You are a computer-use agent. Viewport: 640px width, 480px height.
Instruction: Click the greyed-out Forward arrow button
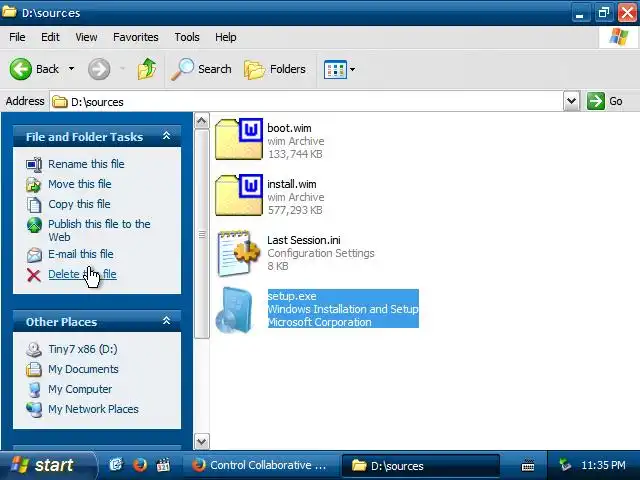(x=99, y=69)
